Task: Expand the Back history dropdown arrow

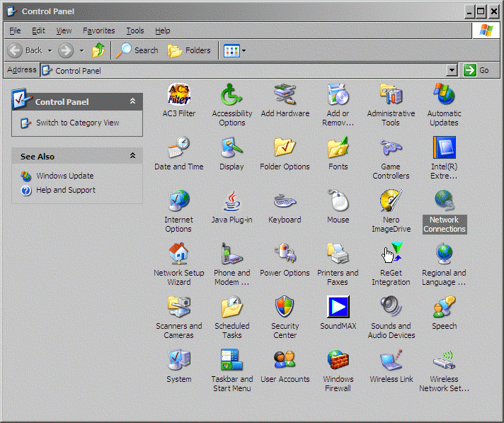Action: (50, 50)
